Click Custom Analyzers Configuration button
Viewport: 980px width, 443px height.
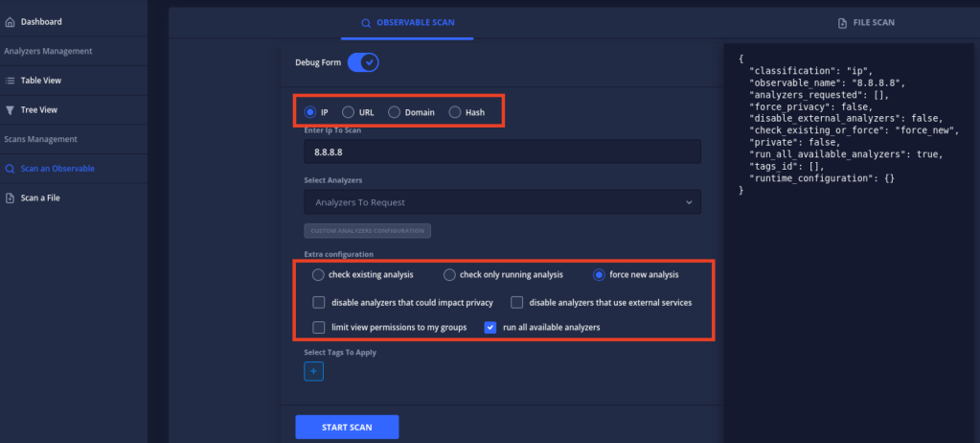[x=368, y=231]
